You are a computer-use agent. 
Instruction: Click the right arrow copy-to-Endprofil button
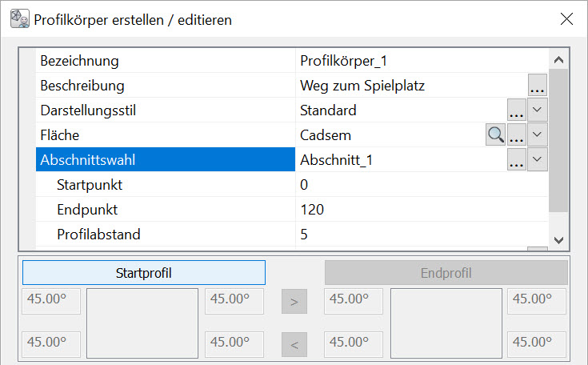(294, 303)
